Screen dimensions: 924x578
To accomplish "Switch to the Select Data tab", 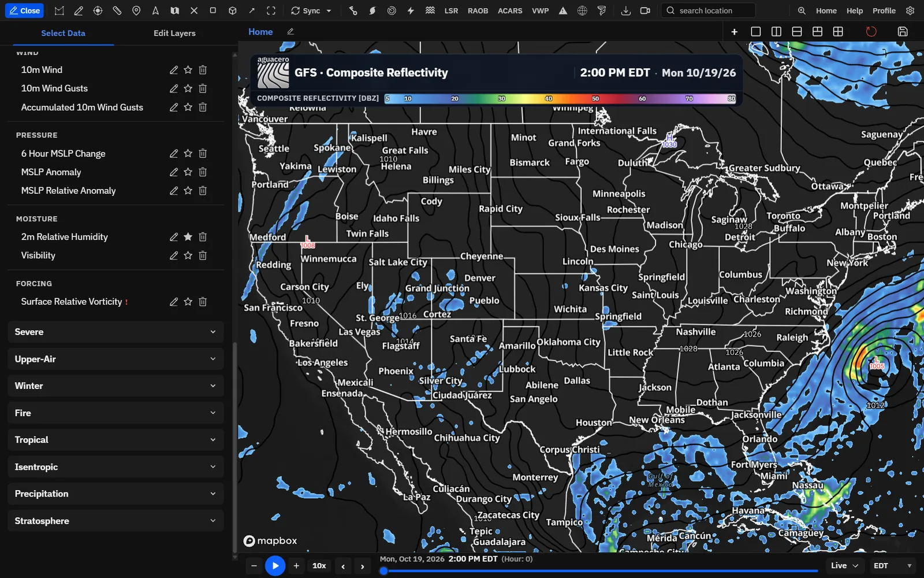I will [63, 33].
